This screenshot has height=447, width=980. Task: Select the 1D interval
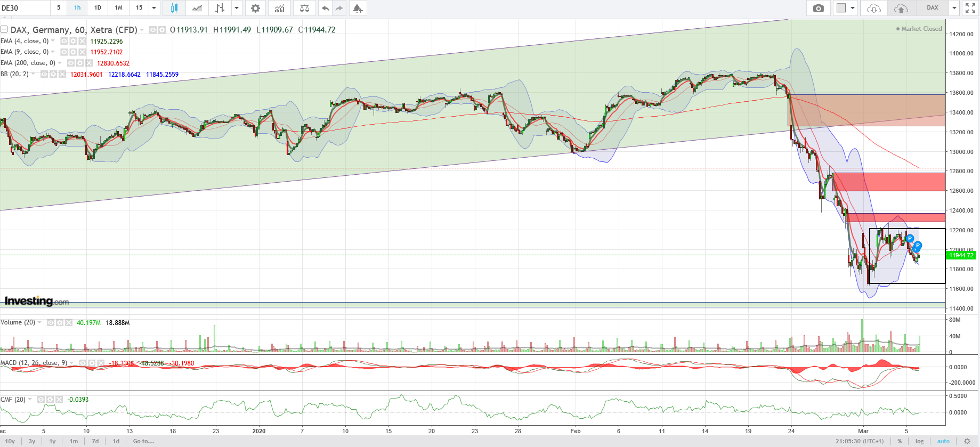(98, 8)
